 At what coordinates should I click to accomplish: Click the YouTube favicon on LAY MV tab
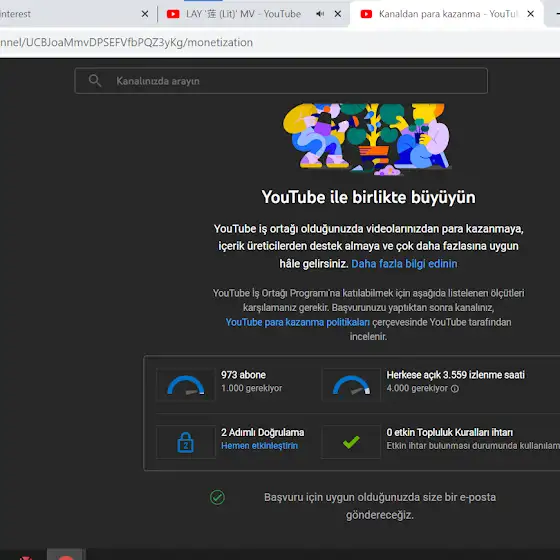(173, 14)
